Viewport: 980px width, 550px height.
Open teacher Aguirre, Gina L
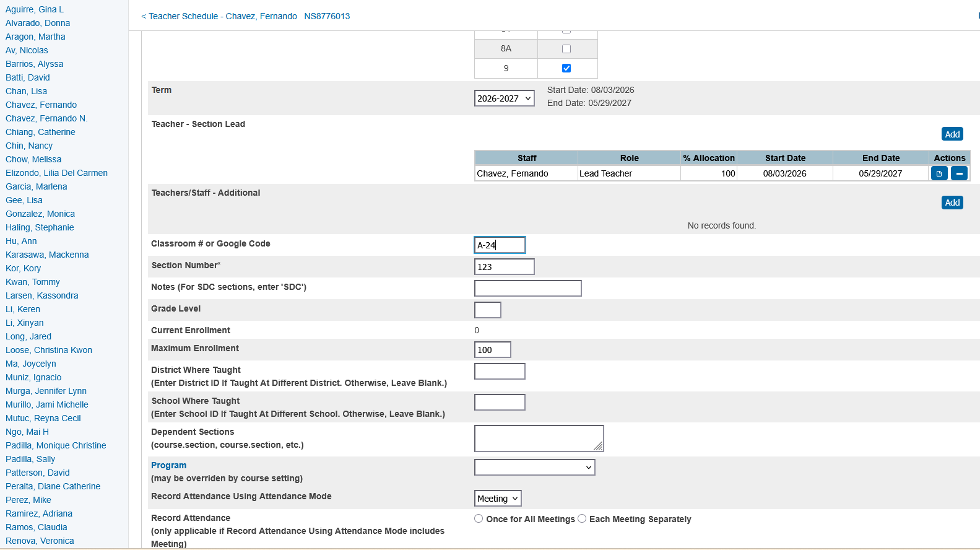(x=35, y=9)
